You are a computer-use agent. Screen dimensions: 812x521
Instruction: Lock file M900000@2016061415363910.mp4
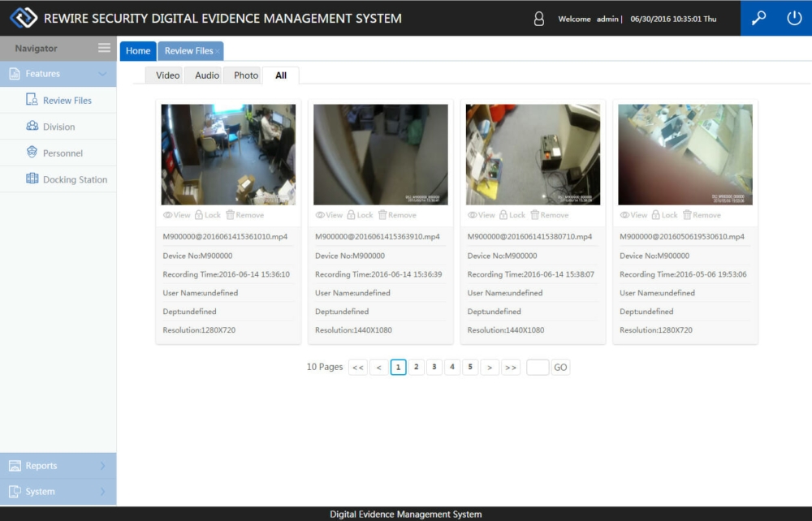coord(360,215)
